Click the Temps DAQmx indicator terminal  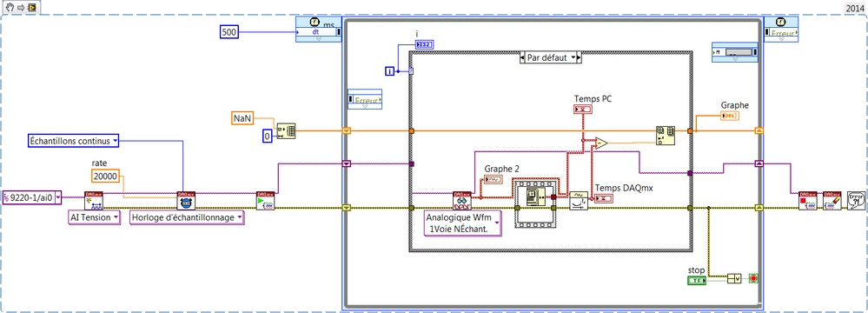click(603, 198)
